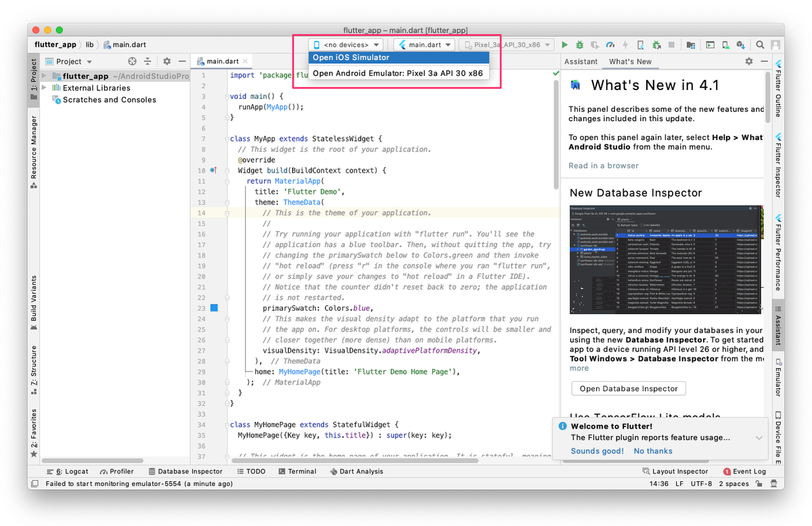The width and height of the screenshot is (812, 526).
Task: Click the 'more' link under Database Inspector
Action: click(x=579, y=368)
